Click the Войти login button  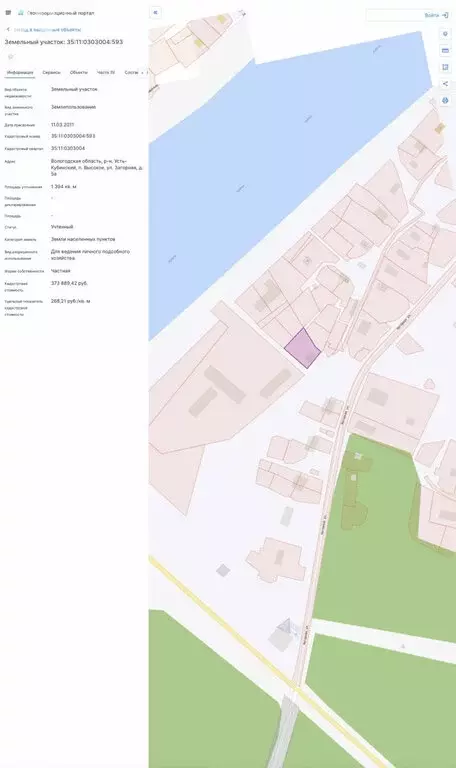[x=436, y=15]
